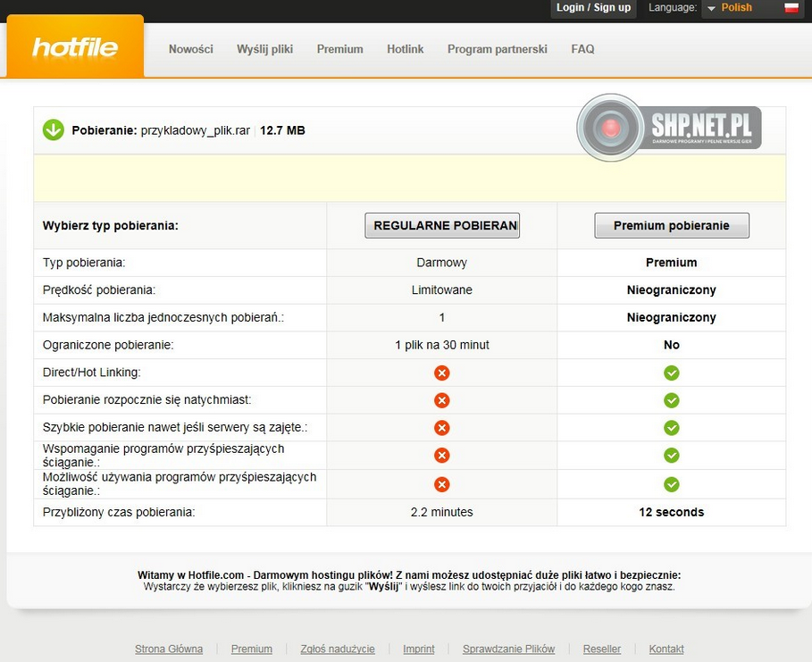The image size is (812, 662).
Task: Click the Maksymalna liczba jednoczesnych pobierań label
Action: point(163,317)
